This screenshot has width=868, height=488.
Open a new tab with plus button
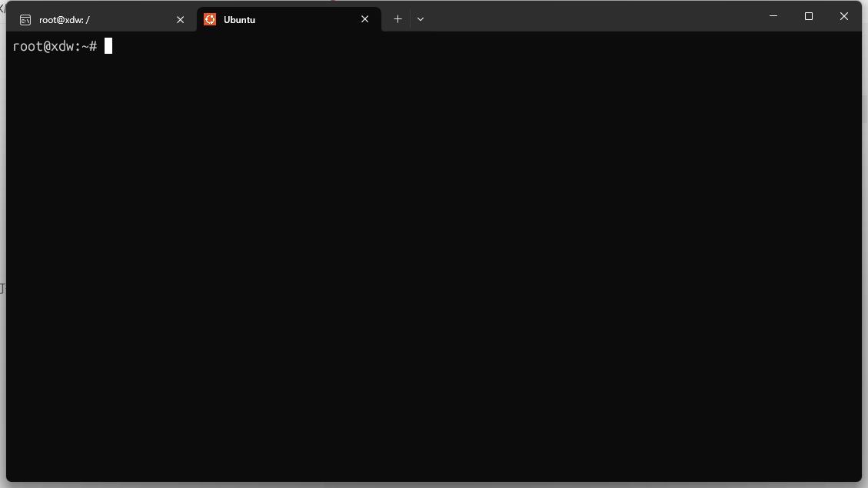pos(397,19)
